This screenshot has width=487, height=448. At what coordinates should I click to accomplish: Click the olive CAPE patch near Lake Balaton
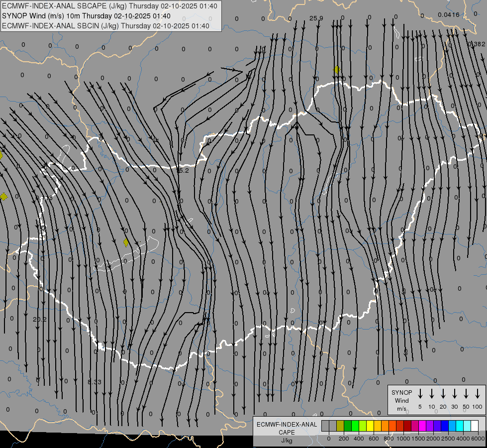point(126,242)
